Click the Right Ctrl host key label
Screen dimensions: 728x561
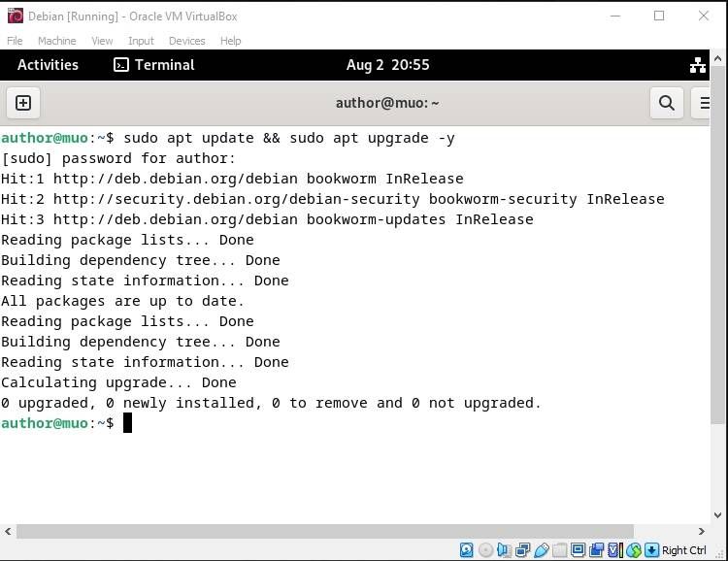pyautogui.click(x=684, y=550)
